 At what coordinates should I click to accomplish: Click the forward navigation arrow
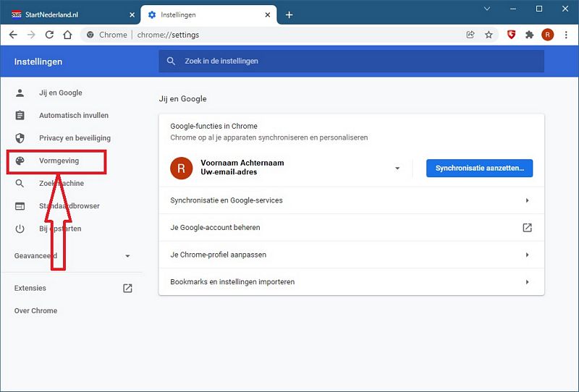pos(31,35)
